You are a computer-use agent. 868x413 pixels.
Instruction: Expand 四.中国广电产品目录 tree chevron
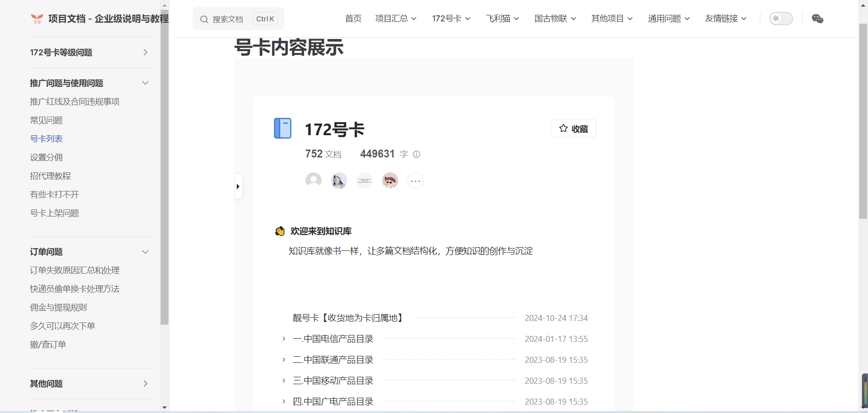[x=284, y=401]
